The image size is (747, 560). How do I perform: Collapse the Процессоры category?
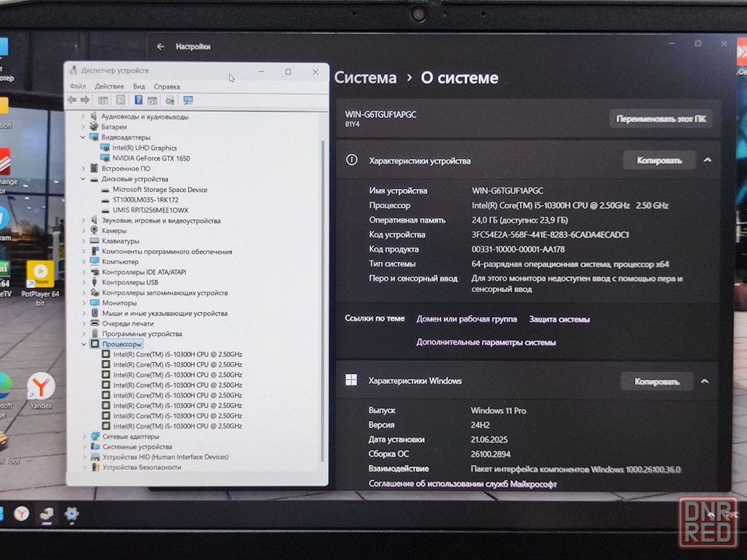84,343
